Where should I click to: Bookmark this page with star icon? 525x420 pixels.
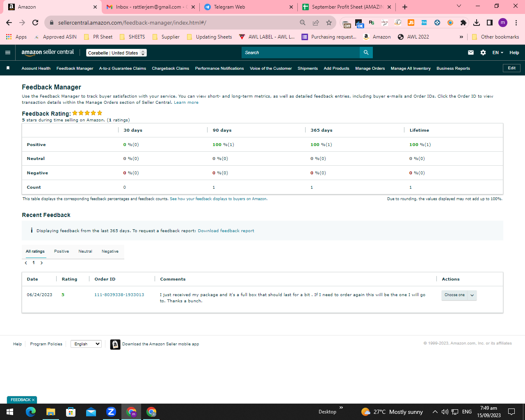329,23
